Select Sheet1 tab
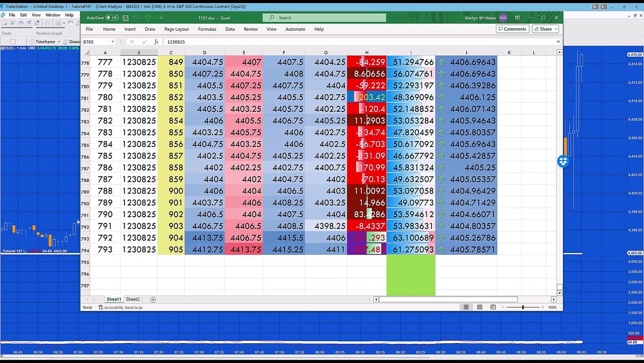 113,299
